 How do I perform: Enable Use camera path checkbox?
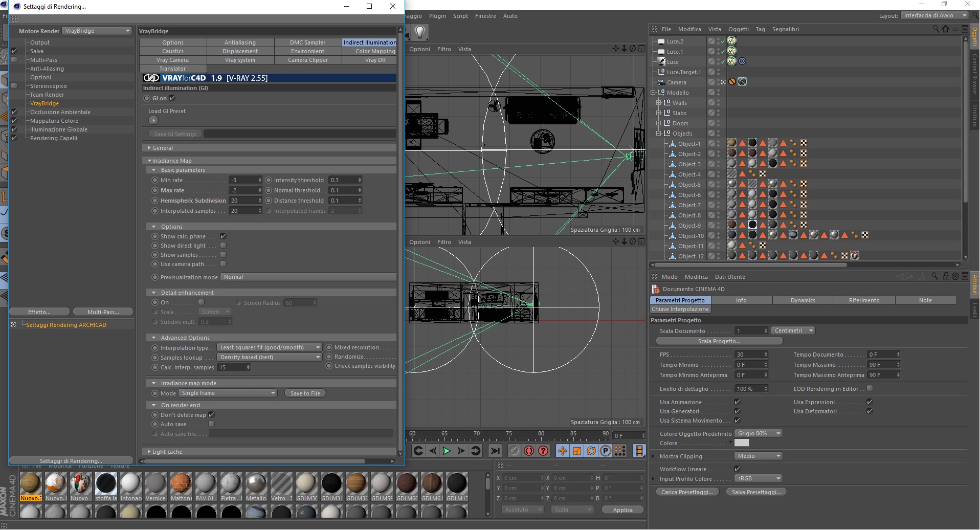(x=223, y=264)
